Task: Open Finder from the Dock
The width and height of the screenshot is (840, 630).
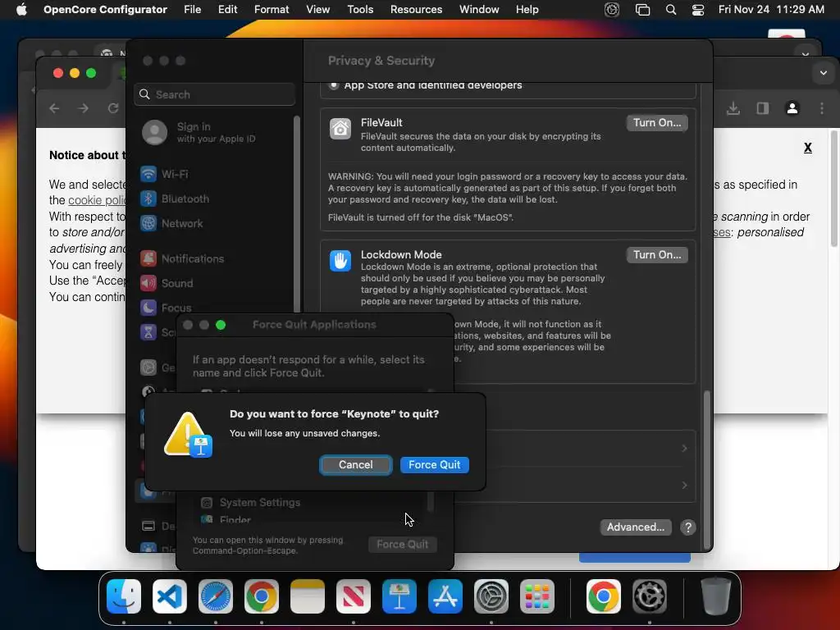Action: [124, 596]
